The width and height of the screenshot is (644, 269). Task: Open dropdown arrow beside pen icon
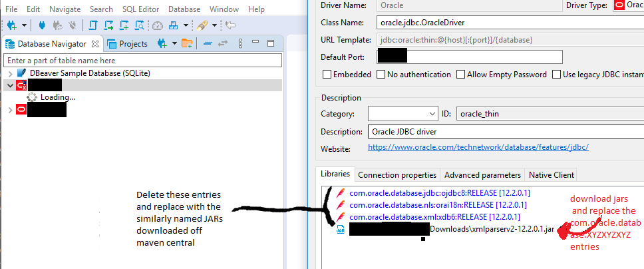[x=214, y=25]
